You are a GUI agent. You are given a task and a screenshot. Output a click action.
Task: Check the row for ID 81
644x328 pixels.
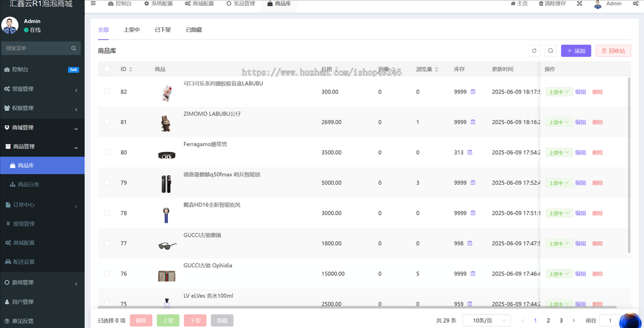pyautogui.click(x=107, y=122)
